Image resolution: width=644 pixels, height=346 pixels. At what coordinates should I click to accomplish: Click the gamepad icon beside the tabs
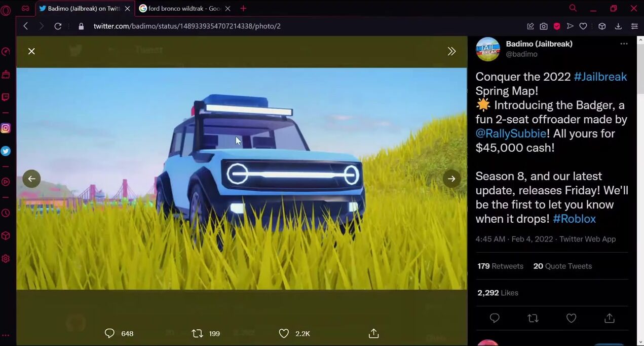25,8
